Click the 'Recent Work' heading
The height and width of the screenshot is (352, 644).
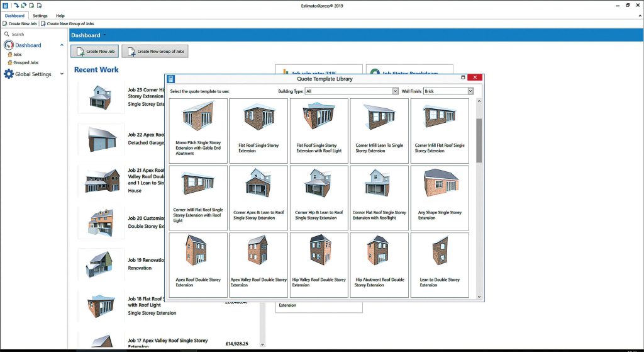[96, 70]
